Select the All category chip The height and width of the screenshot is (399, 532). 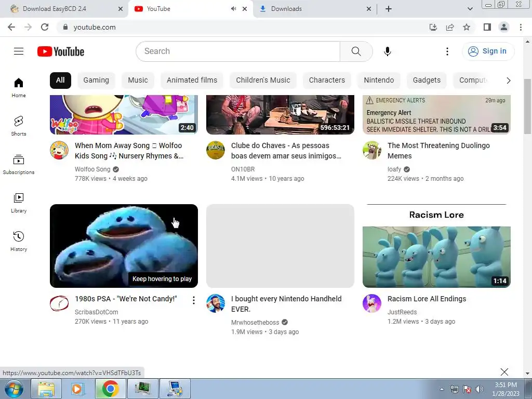click(60, 80)
